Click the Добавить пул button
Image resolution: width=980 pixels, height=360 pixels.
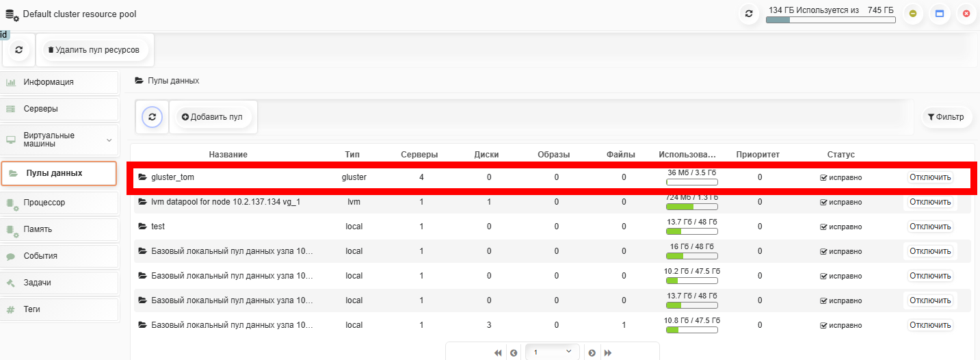pyautogui.click(x=213, y=117)
